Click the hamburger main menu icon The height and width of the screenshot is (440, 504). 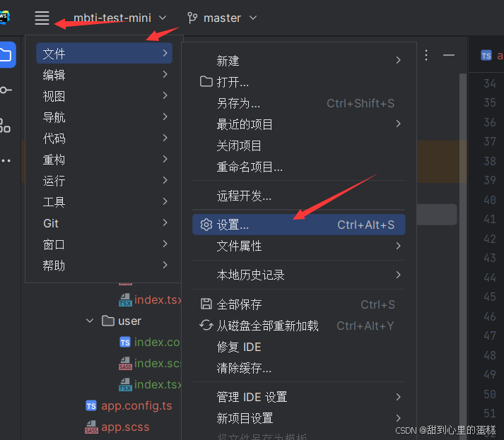tap(42, 18)
